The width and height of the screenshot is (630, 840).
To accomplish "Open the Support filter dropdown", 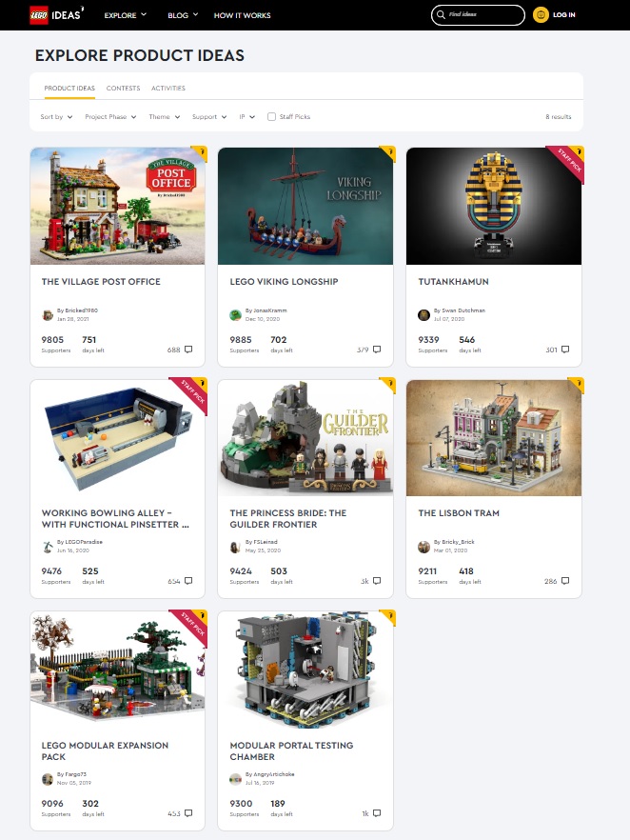I will click(209, 117).
